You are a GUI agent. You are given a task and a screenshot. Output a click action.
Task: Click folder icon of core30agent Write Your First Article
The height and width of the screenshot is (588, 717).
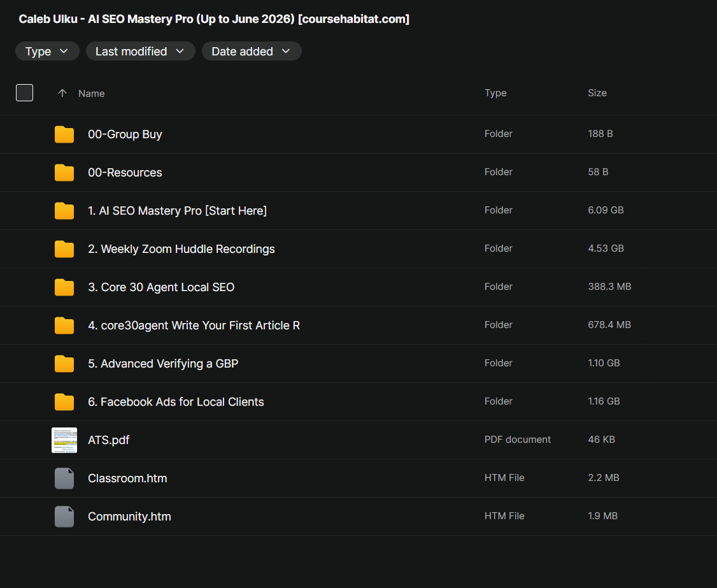point(64,326)
